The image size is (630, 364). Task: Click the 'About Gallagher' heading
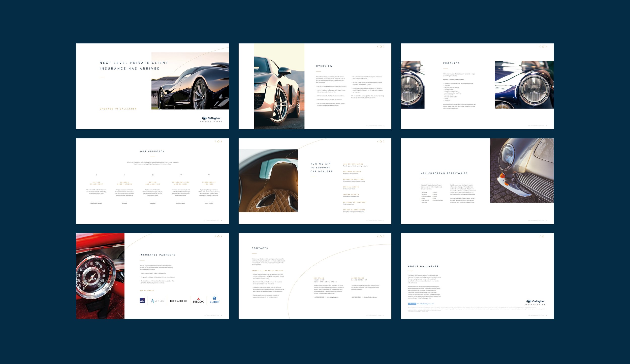[423, 266]
